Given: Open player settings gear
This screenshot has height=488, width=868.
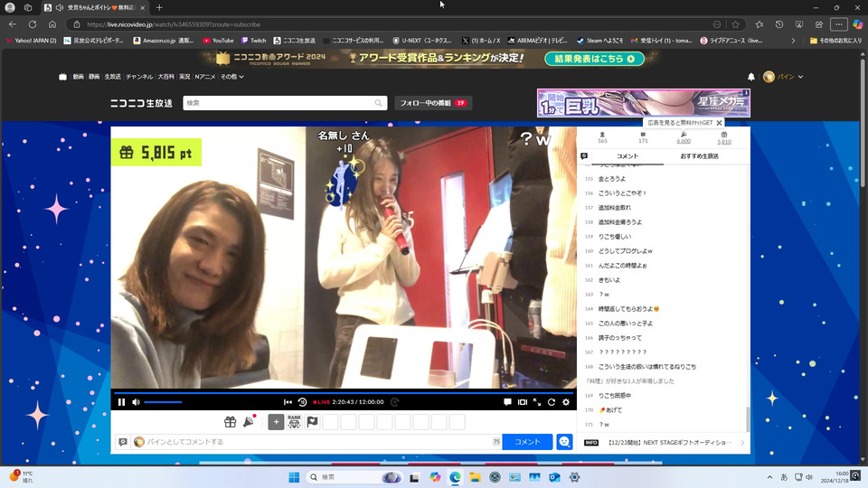Looking at the screenshot, I should pos(566,402).
